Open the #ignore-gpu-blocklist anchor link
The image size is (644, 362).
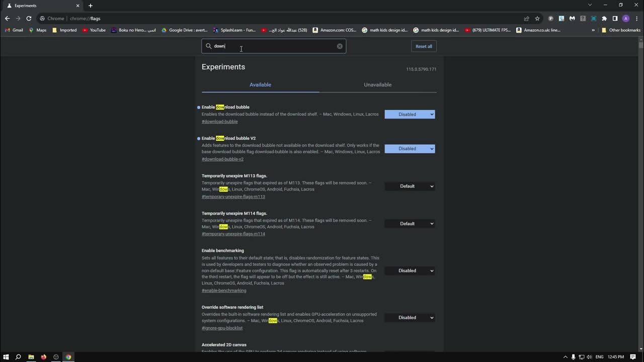pyautogui.click(x=222, y=328)
